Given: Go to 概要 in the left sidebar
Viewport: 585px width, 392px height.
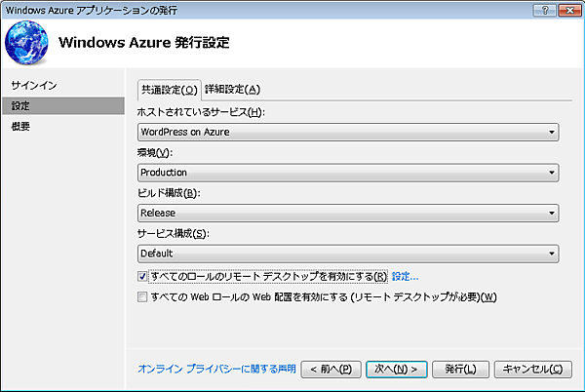Looking at the screenshot, I should tap(21, 125).
